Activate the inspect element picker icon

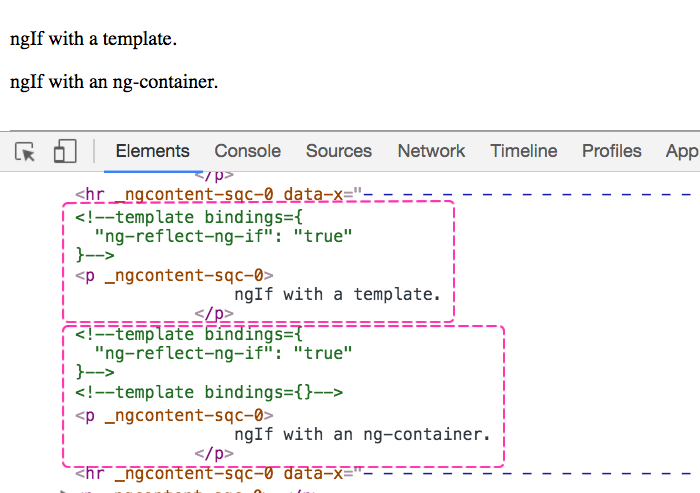coord(26,151)
